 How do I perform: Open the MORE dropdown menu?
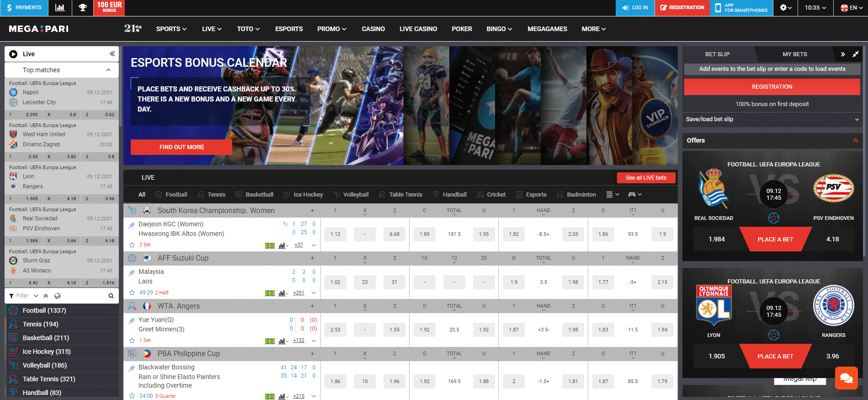(593, 29)
